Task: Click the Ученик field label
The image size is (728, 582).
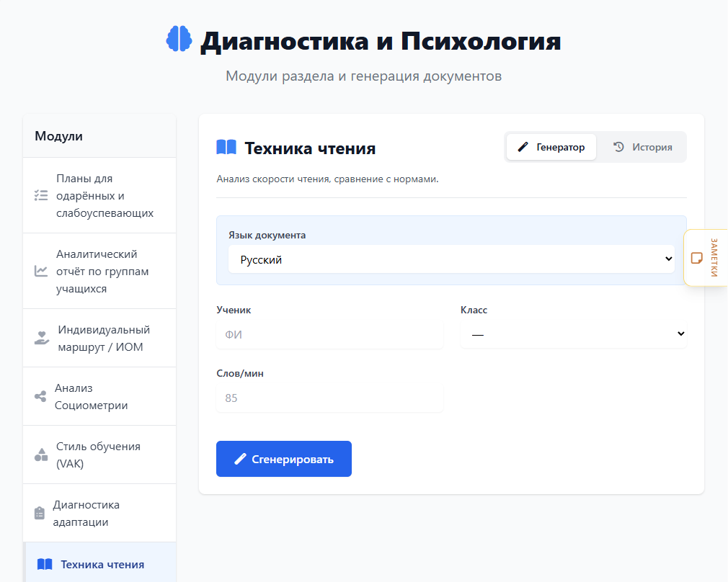Action: (234, 310)
